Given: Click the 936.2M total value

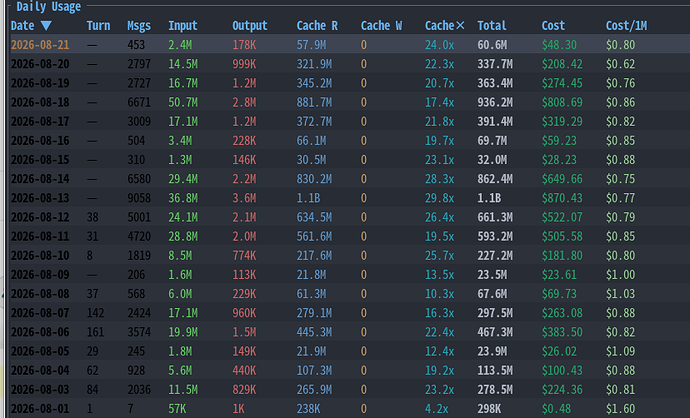Looking at the screenshot, I should pos(495,102).
